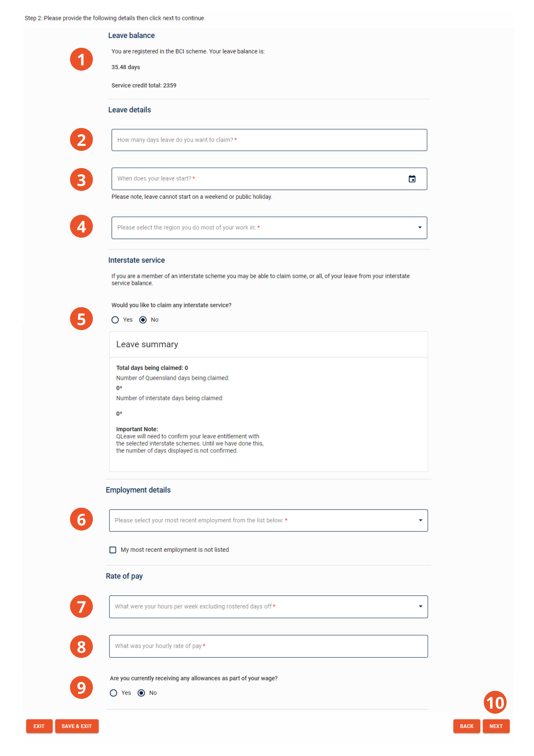
Task: Click the NEXT button
Action: coord(496,726)
